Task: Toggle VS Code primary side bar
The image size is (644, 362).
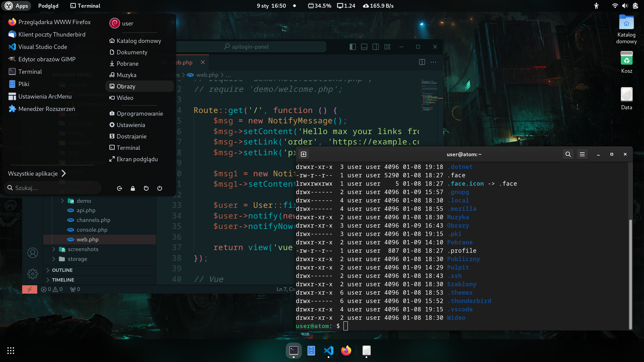Action: [353, 47]
